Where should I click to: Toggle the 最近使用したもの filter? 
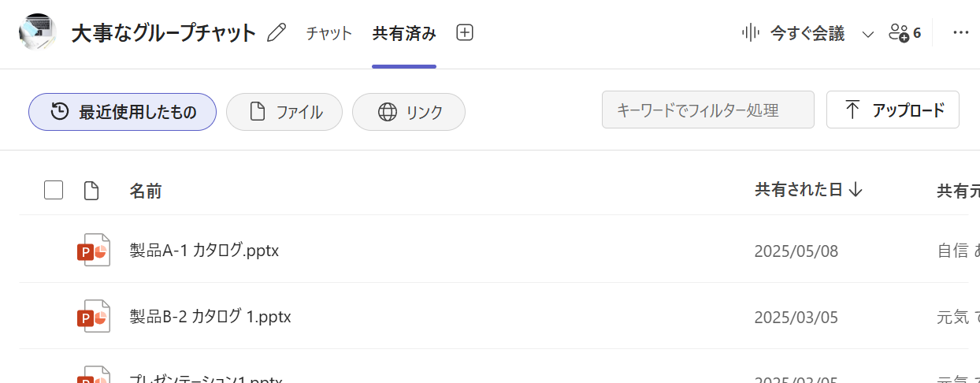[122, 112]
